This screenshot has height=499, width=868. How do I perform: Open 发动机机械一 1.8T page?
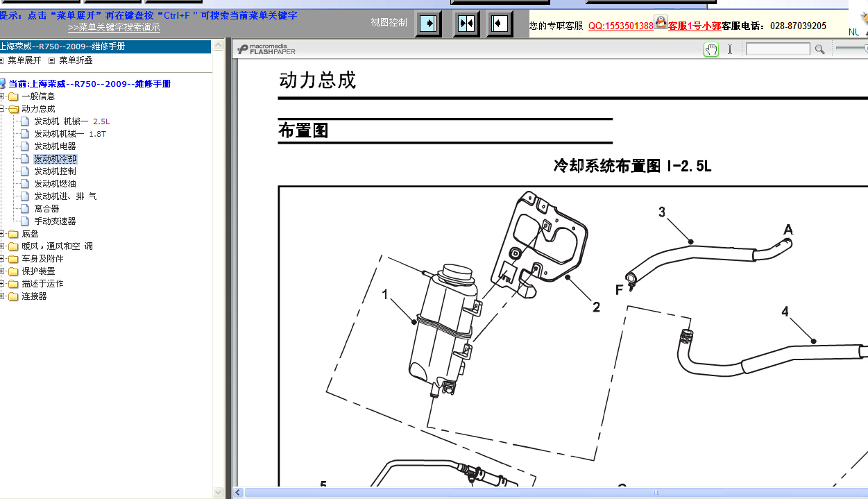70,134
